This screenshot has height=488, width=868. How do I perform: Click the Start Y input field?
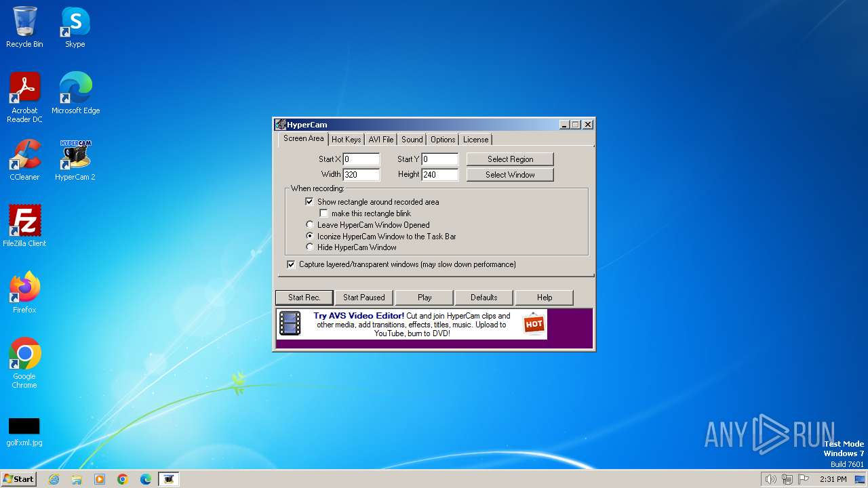[439, 159]
